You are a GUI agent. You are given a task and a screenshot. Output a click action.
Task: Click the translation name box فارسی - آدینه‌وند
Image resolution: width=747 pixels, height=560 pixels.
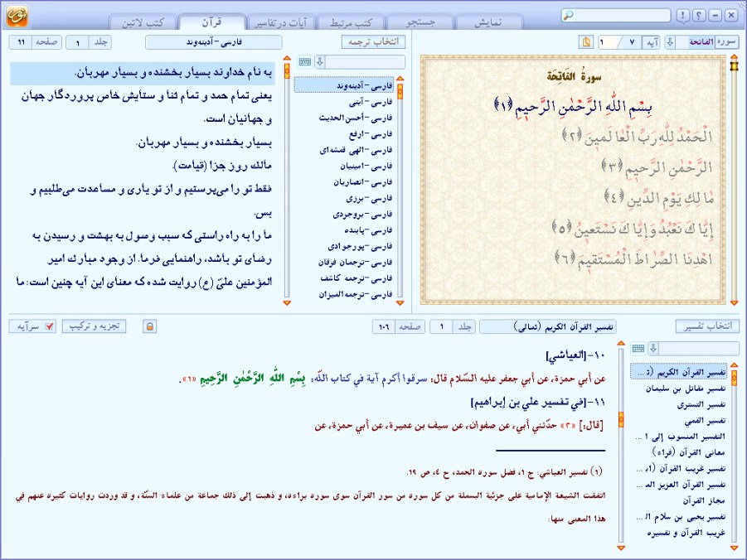[x=214, y=42]
